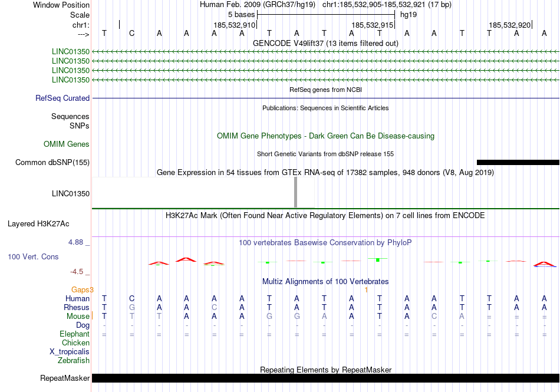This screenshot has width=560, height=392.
Task: Click the SNPs publications label
Action: click(x=80, y=126)
